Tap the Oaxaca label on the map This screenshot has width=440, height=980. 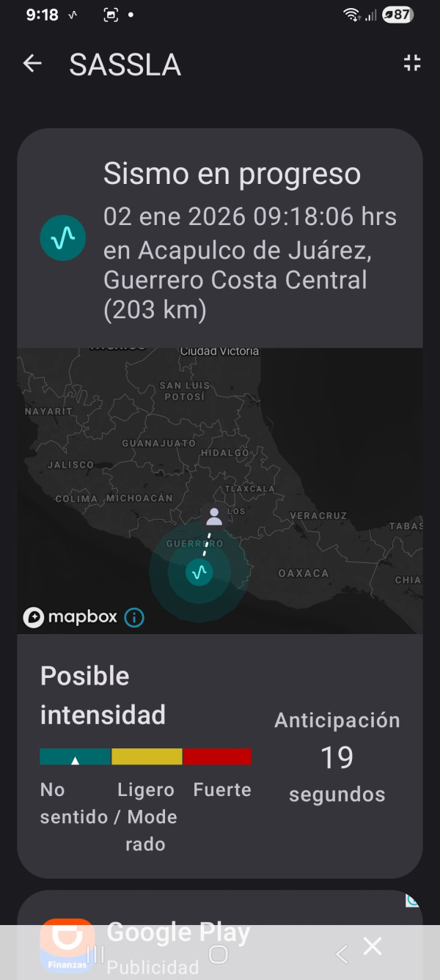pos(303,573)
